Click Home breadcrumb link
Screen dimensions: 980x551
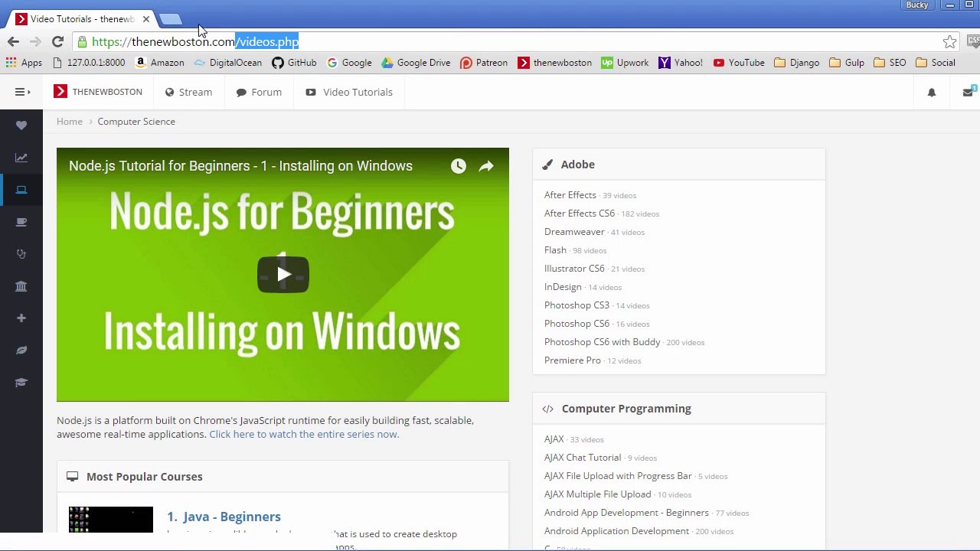point(70,122)
